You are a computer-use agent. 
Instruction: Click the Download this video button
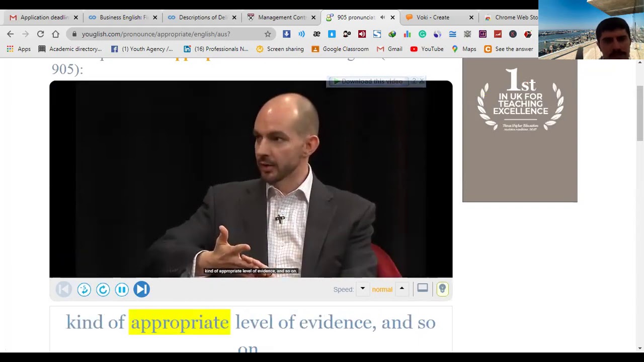pos(371,81)
